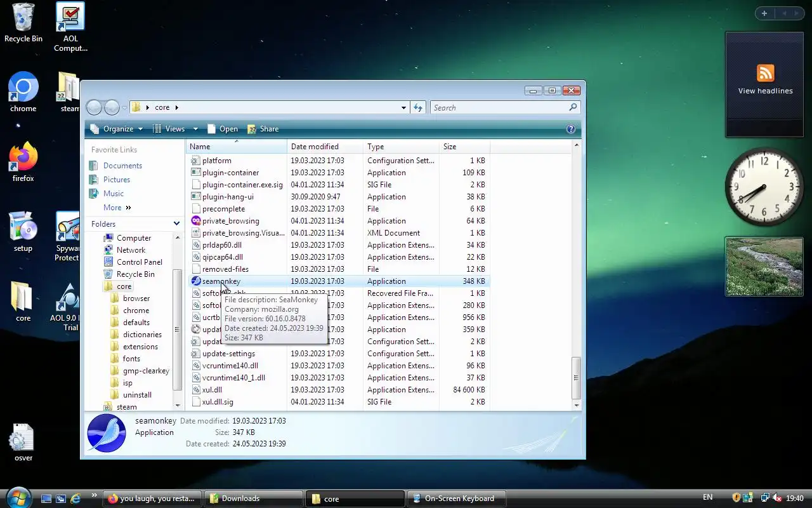
Task: Click the EN language bar indicator
Action: tap(707, 497)
